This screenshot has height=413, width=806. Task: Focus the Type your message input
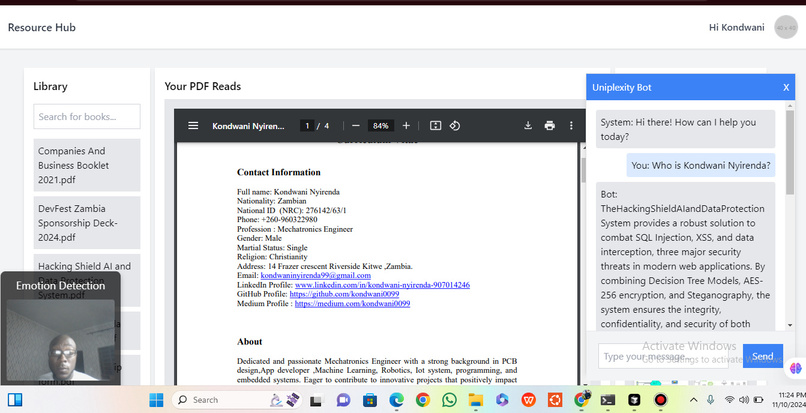[x=664, y=356]
